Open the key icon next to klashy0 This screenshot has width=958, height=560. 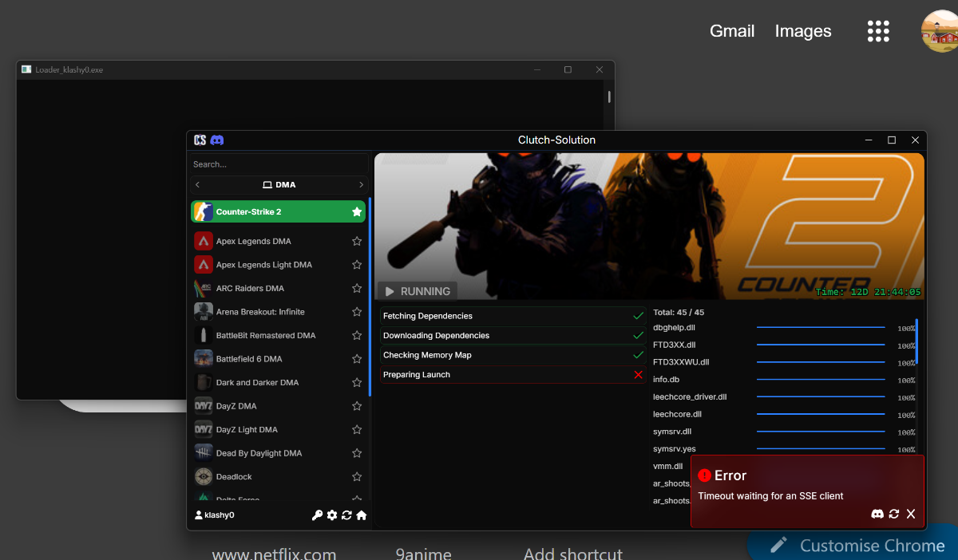point(317,515)
